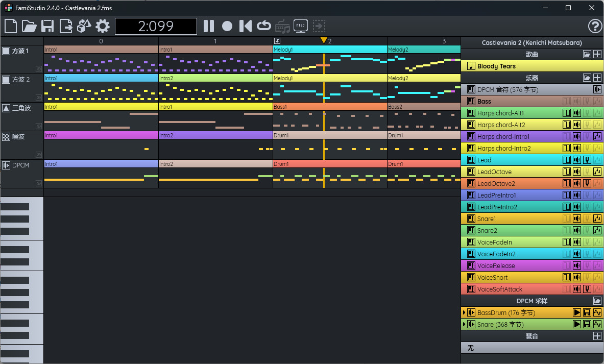This screenshot has height=364, width=604.
Task: Toggle ghost notes eye for 三角波
Action: tap(38, 126)
